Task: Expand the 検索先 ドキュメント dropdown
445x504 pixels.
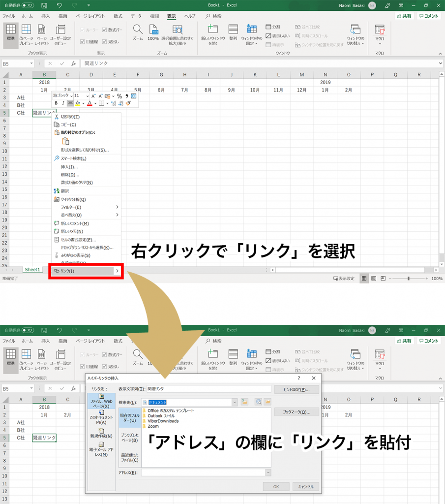Action: point(235,402)
